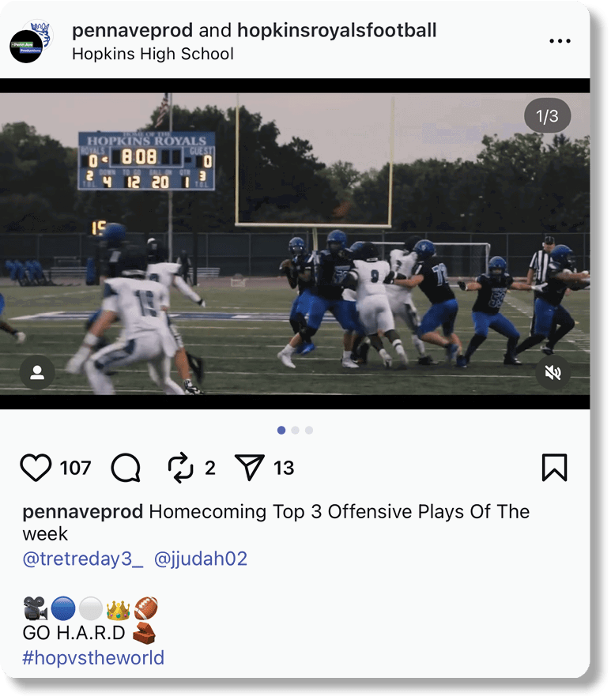Jump to the third carousel dot

click(309, 430)
